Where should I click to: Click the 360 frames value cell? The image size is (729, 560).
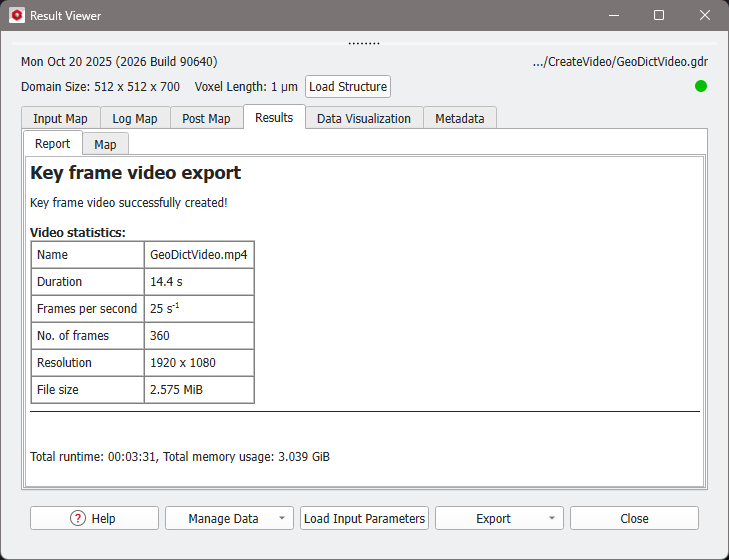pos(199,336)
